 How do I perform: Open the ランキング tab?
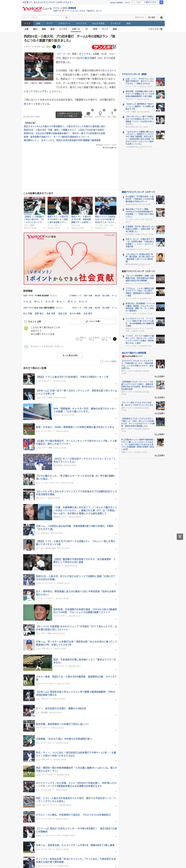coord(115,24)
